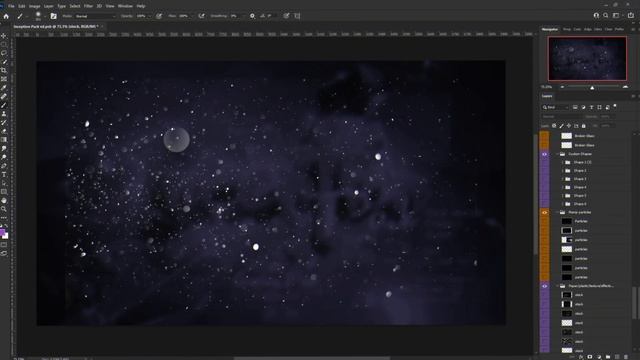Add a layer mask icon
Screen dimensions: 640x360
pyautogui.click(x=590, y=357)
